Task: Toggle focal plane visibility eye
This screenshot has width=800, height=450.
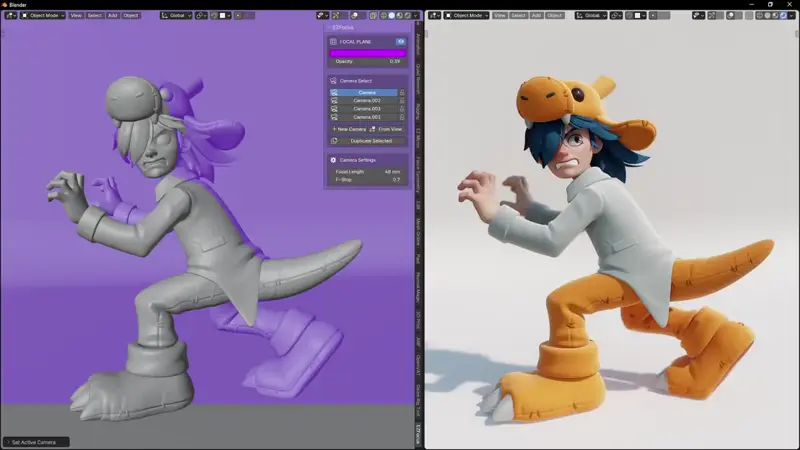Action: 401,41
